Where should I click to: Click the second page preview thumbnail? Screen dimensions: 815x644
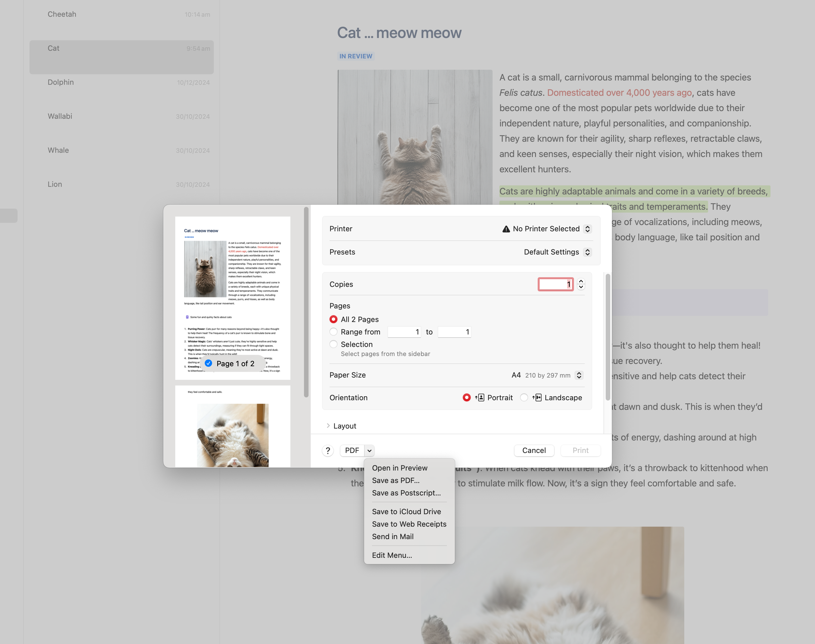233,426
